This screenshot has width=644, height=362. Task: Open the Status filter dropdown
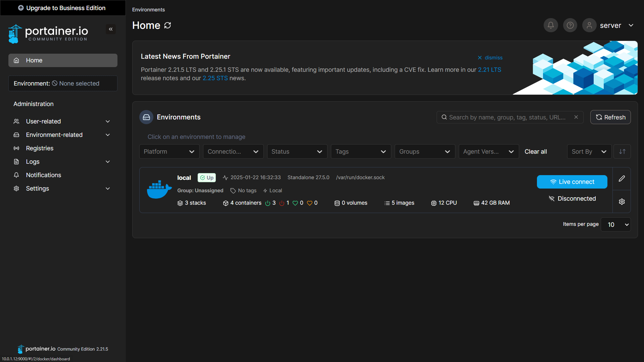click(297, 152)
